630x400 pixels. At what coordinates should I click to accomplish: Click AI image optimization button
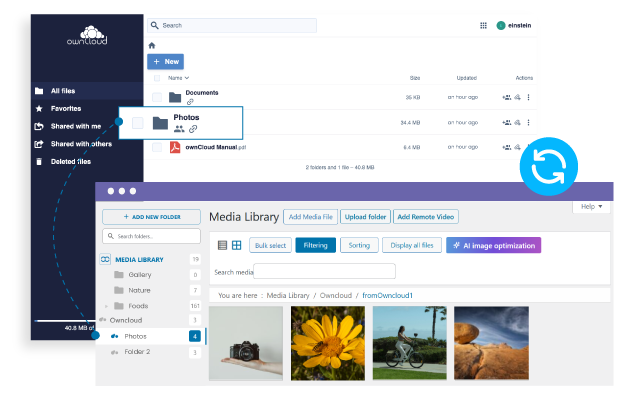pos(493,245)
